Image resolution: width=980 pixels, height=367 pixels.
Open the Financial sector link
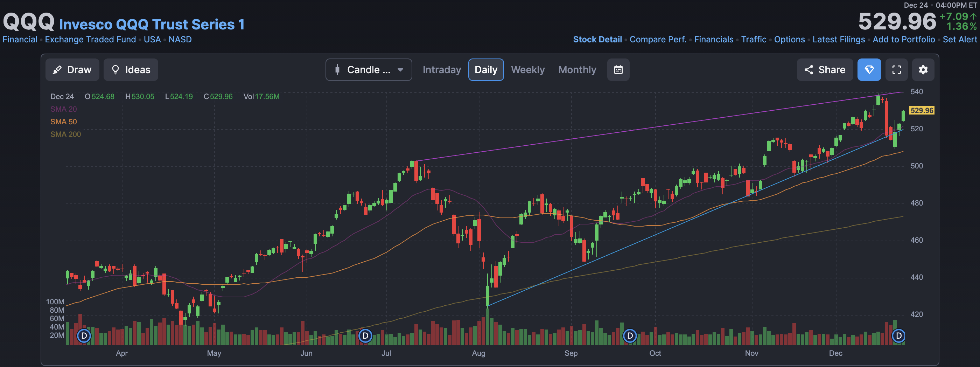(20, 40)
